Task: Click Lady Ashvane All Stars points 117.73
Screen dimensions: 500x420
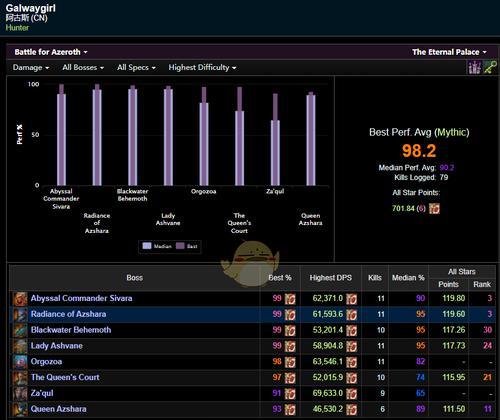Action: click(x=454, y=346)
